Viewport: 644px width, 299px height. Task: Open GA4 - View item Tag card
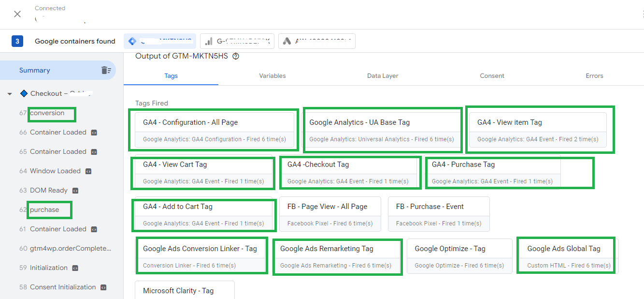[538, 130]
